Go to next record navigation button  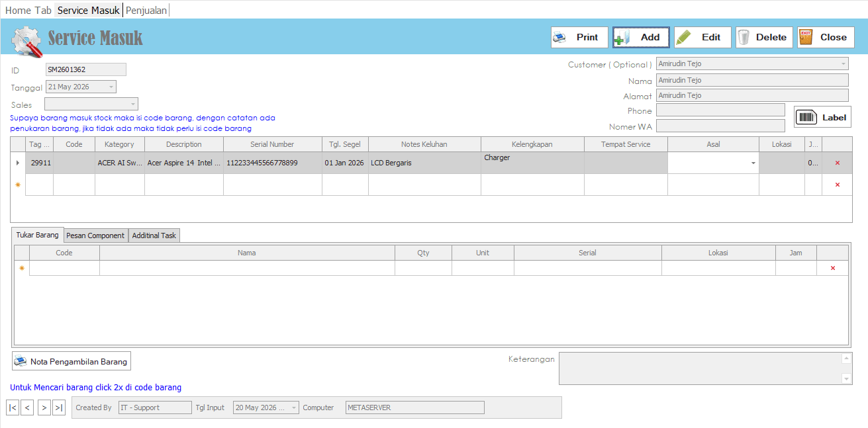pyautogui.click(x=44, y=407)
